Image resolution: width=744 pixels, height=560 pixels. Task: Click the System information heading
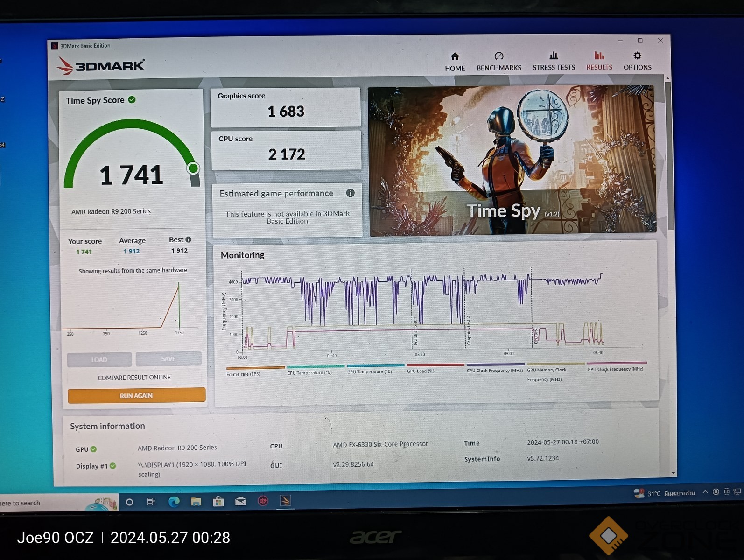(x=107, y=426)
